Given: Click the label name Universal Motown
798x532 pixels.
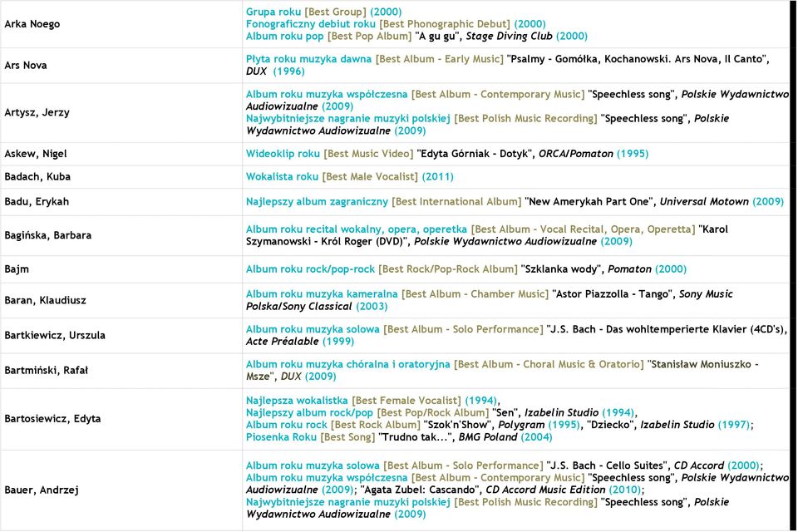Looking at the screenshot, I should click(704, 202).
